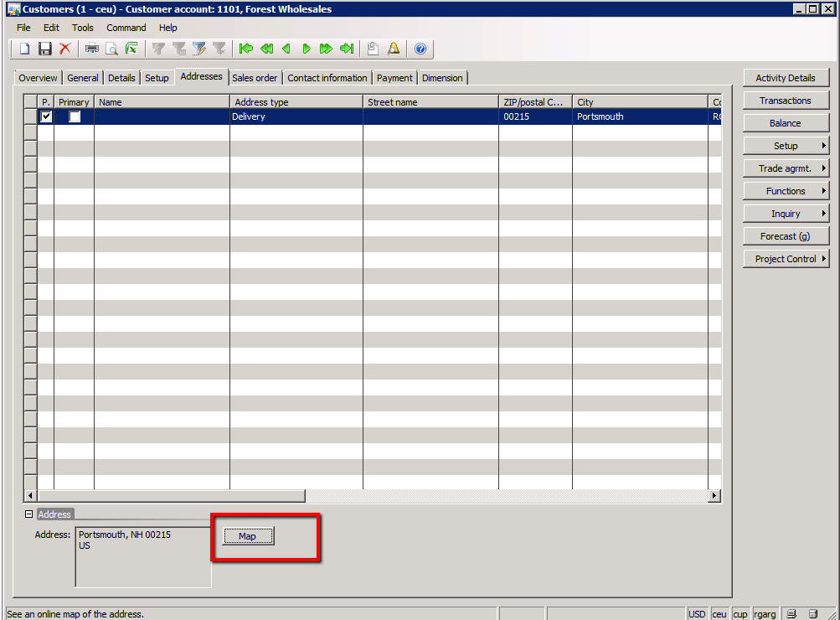Screen dimensions: 840x620
Task: Click the alert bell toolbar icon
Action: click(394, 49)
